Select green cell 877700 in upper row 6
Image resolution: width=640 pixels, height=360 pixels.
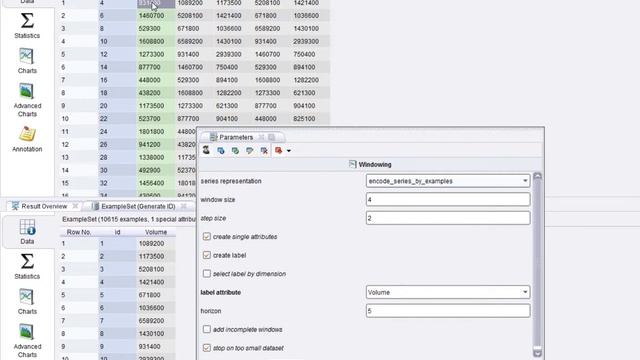point(156,67)
